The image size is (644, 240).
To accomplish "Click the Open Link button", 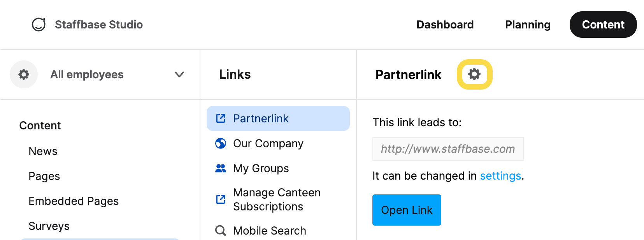I will [x=407, y=210].
